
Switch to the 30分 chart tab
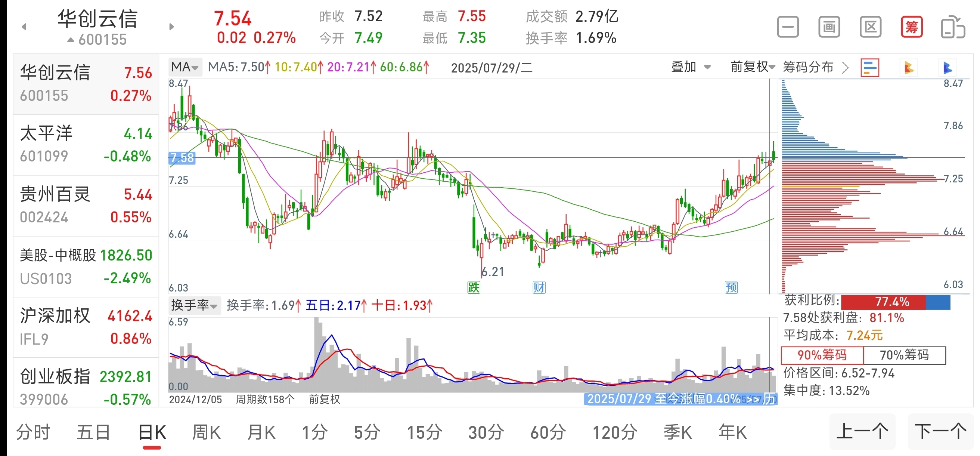tap(486, 432)
